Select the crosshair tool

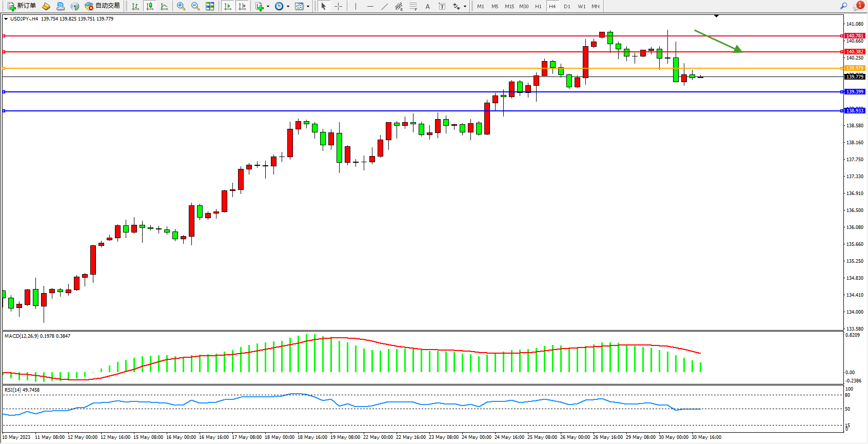(339, 6)
